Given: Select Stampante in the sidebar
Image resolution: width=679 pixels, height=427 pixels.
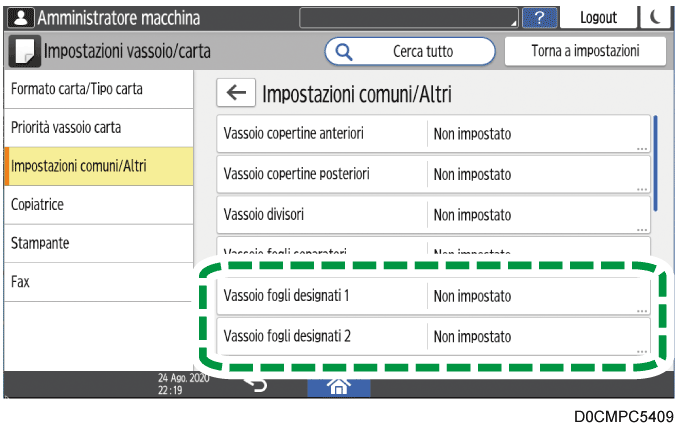Looking at the screenshot, I should [97, 243].
